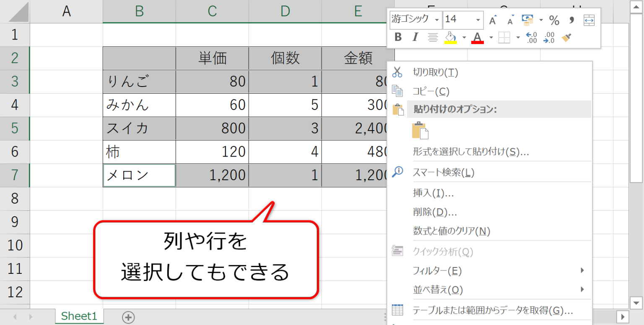Switch to the Sheet1 tab
The image size is (644, 325).
click(79, 317)
